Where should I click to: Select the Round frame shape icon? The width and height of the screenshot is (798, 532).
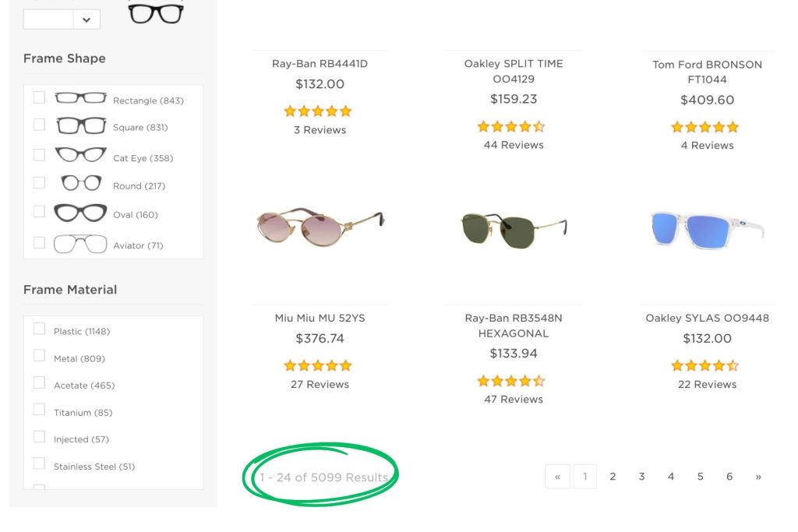(79, 184)
